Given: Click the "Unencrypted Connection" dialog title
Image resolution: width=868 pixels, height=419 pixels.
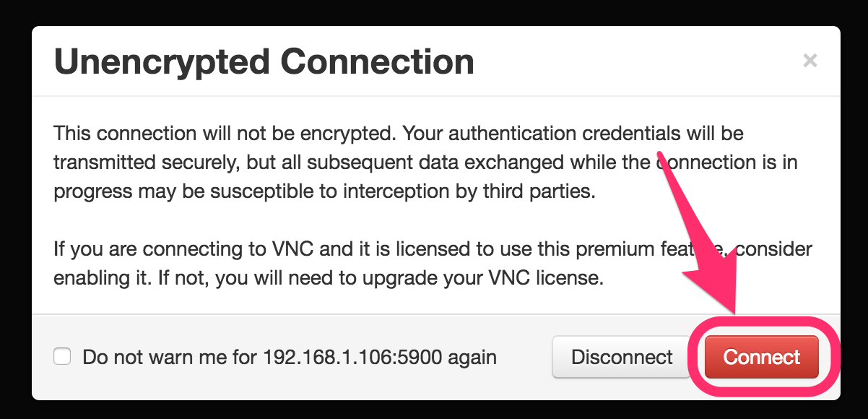Looking at the screenshot, I should click(264, 62).
